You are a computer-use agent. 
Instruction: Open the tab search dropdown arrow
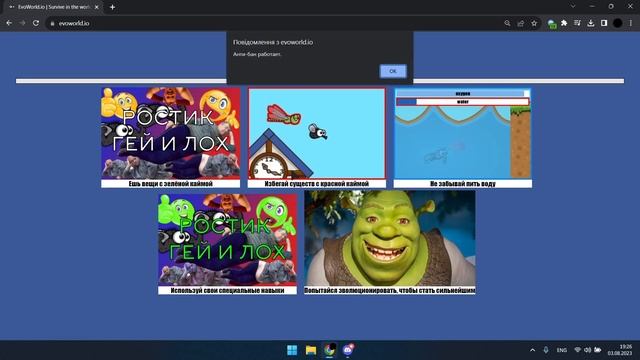[x=573, y=7]
